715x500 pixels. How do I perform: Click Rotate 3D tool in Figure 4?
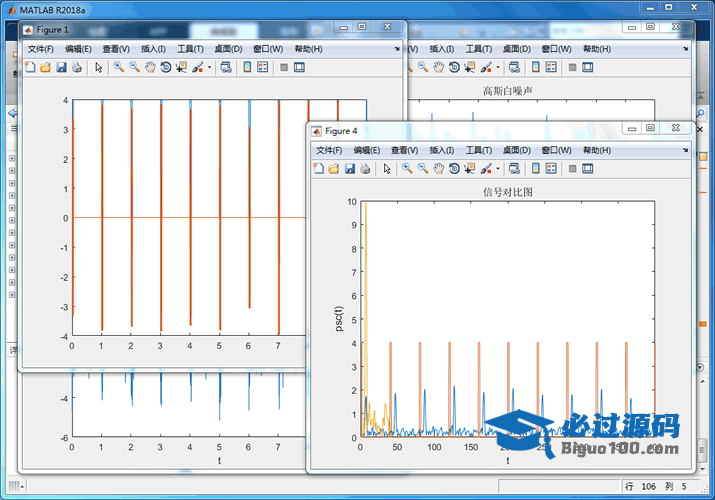(455, 168)
